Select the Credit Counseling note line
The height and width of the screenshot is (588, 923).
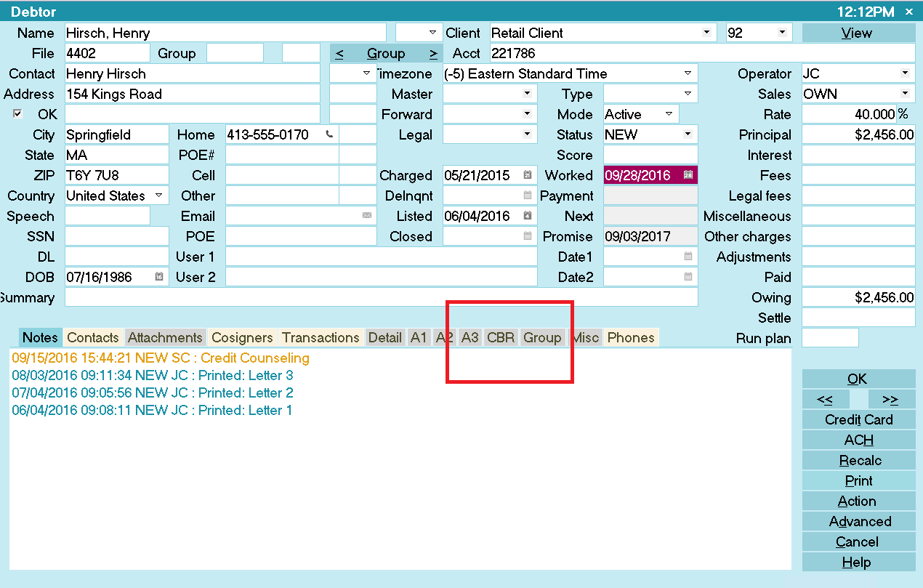(161, 358)
